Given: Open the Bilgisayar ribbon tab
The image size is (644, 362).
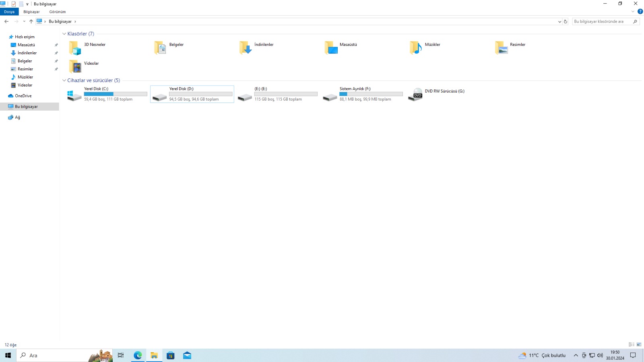Looking at the screenshot, I should click(x=31, y=12).
